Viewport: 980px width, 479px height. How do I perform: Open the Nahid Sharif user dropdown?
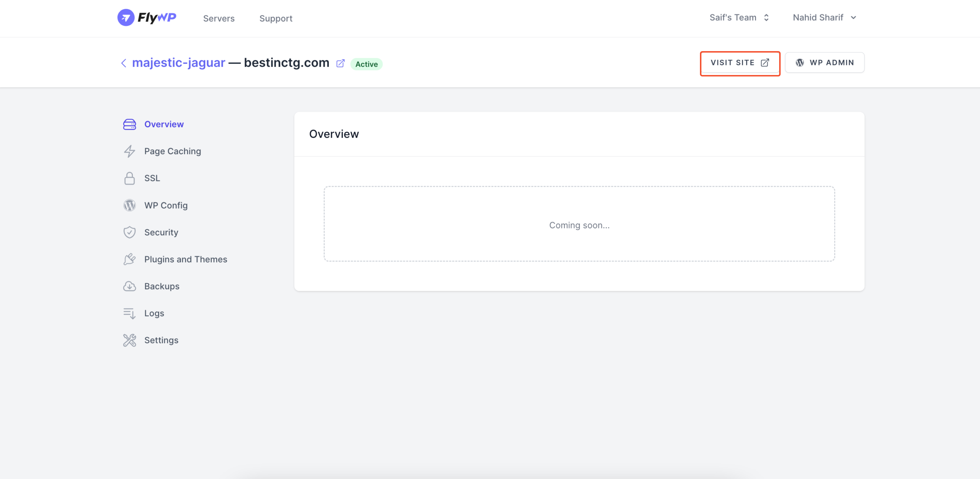click(825, 18)
